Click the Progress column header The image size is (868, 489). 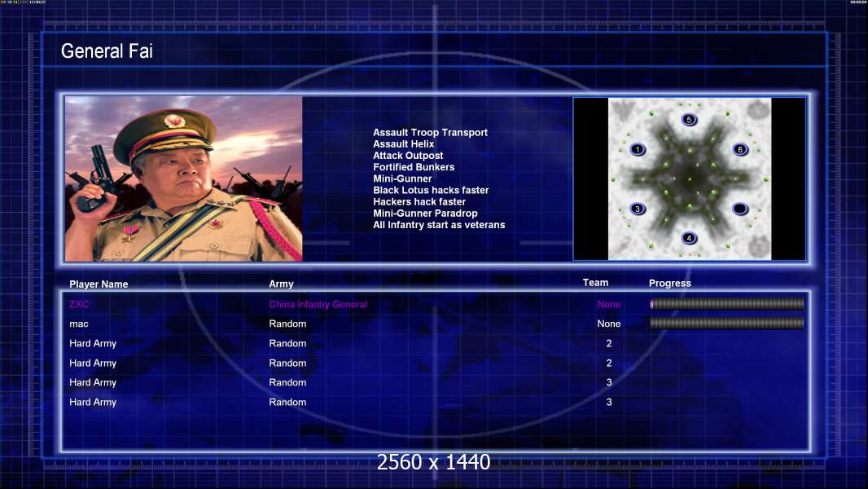669,284
